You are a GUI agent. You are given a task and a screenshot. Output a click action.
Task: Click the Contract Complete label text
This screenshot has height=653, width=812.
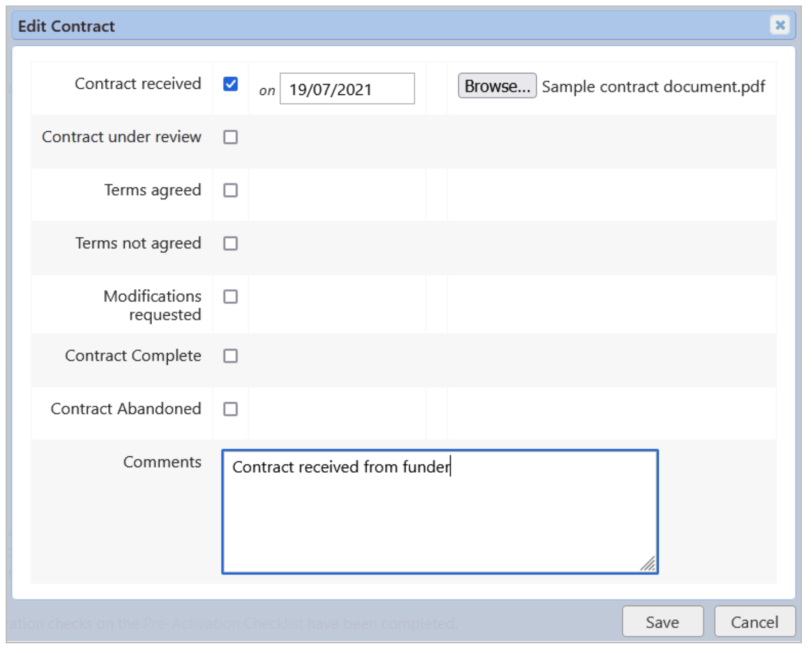(x=133, y=356)
